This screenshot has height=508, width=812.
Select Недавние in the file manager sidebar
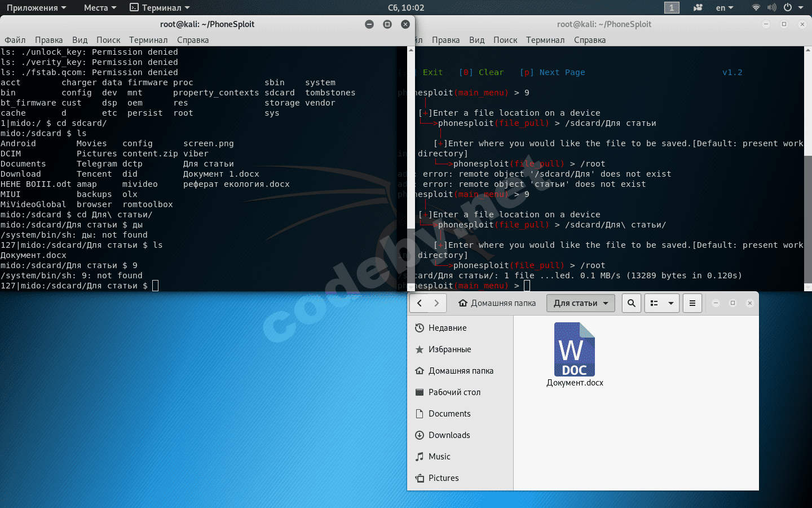tap(460, 328)
